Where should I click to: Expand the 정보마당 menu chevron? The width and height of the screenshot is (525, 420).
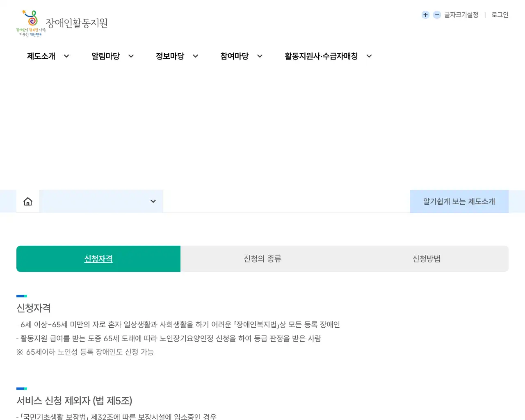[x=195, y=56]
